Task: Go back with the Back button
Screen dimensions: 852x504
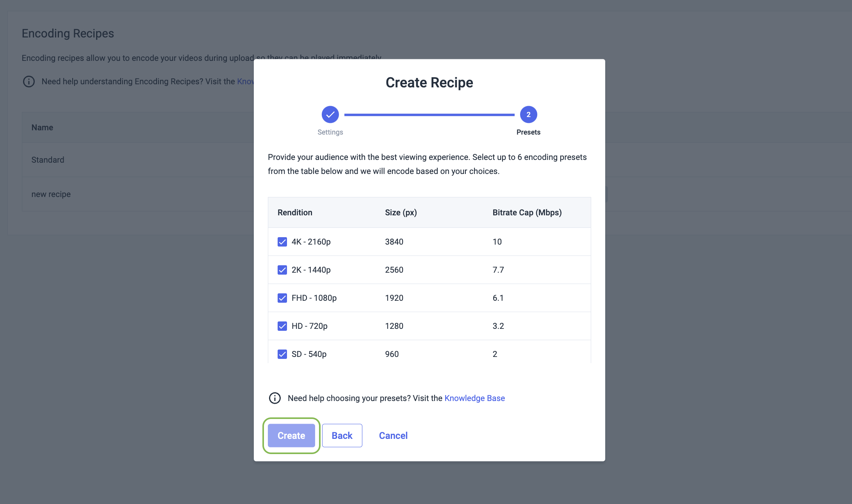Action: [x=342, y=435]
